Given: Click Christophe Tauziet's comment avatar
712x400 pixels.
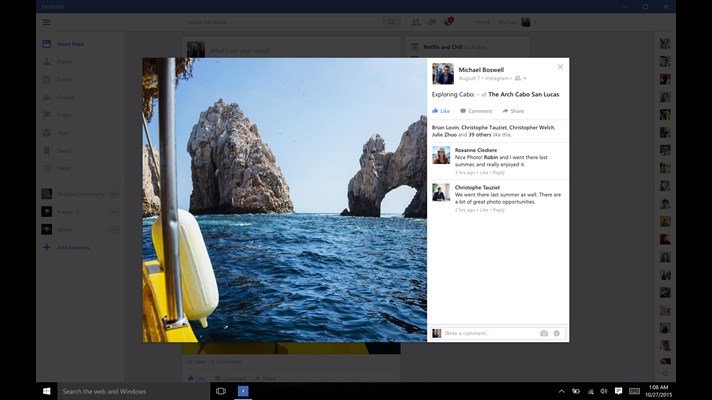Looking at the screenshot, I should click(x=441, y=192).
